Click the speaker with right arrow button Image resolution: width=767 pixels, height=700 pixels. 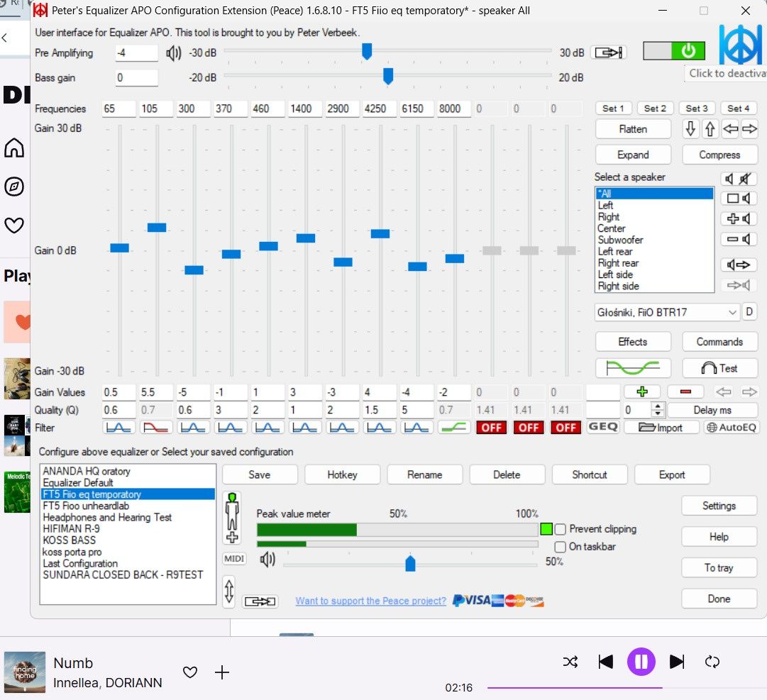pyautogui.click(x=739, y=265)
